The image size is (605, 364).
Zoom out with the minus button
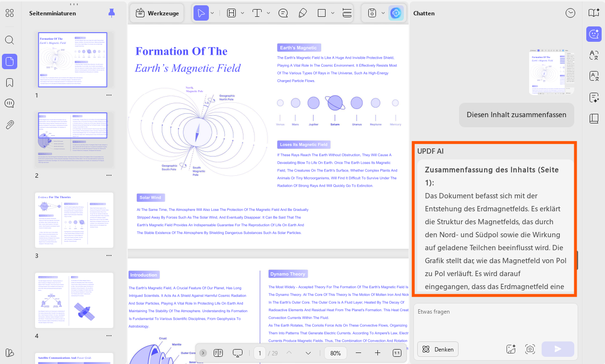coord(358,353)
